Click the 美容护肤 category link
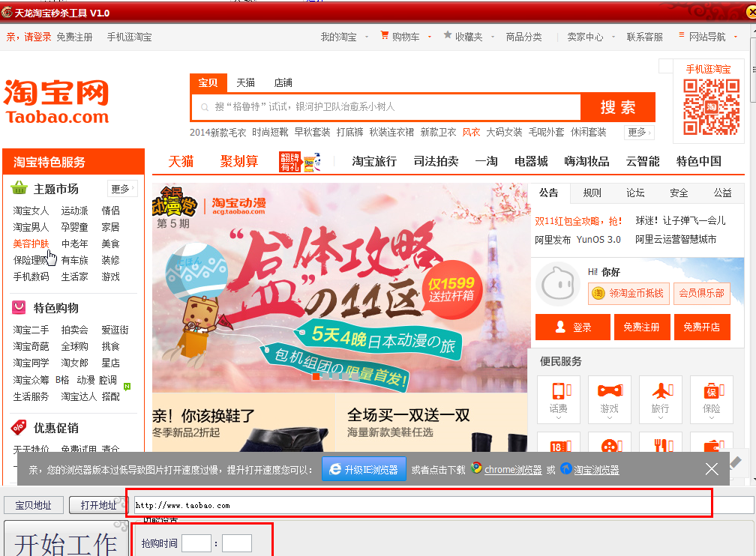Image resolution: width=756 pixels, height=556 pixels. coord(31,244)
